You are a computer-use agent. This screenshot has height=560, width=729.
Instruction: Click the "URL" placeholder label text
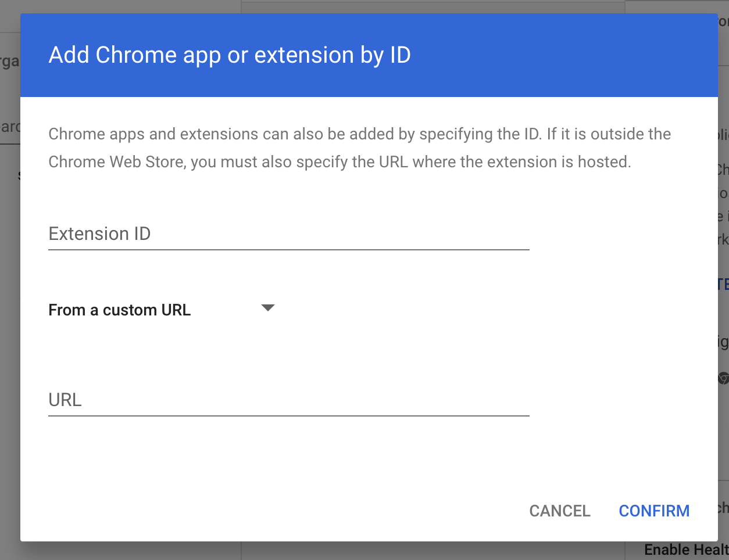pyautogui.click(x=65, y=400)
